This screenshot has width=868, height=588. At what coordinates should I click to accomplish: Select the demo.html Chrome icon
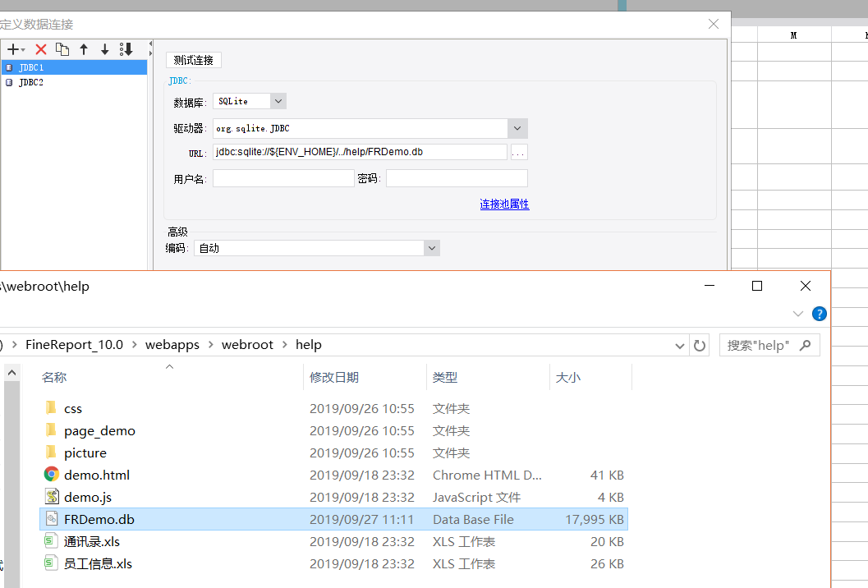click(x=52, y=474)
